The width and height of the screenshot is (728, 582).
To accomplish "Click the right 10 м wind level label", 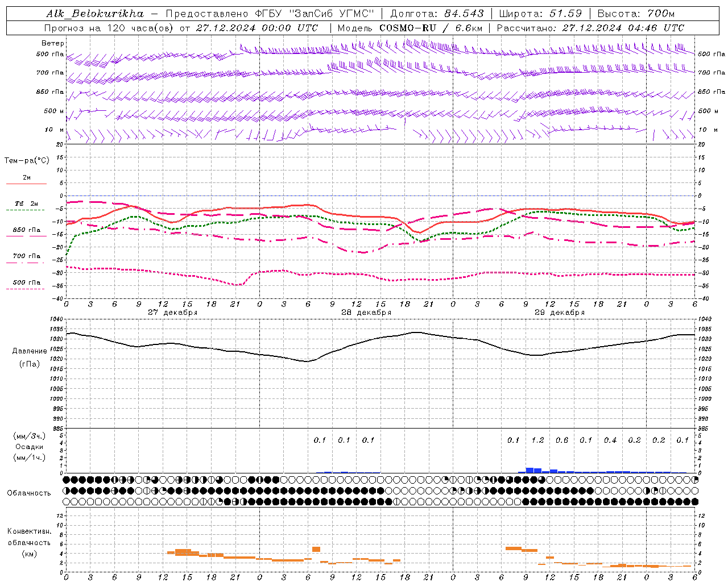I will coord(708,130).
